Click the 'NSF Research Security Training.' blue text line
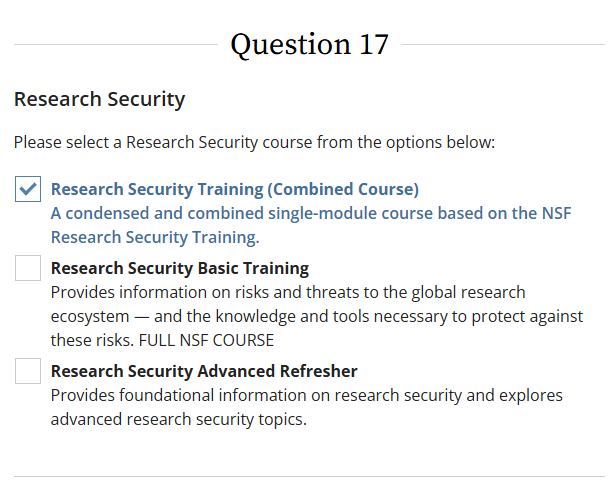The image size is (613, 491). pos(155,237)
